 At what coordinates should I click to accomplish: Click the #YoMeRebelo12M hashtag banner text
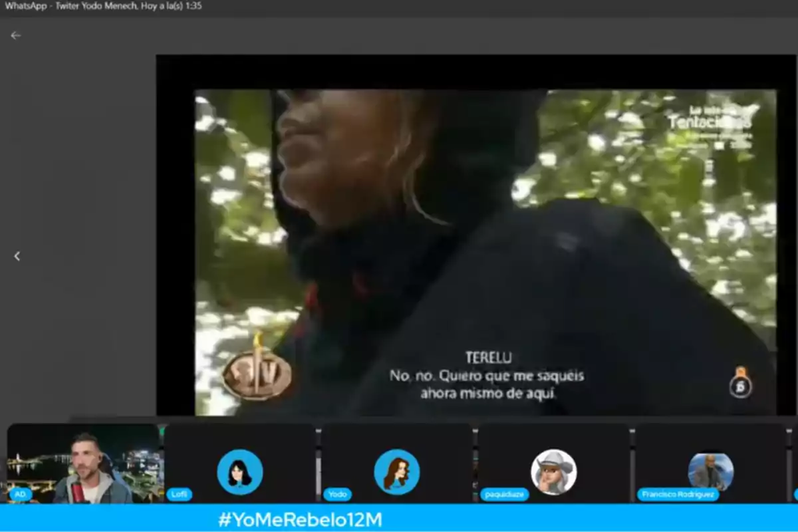point(300,519)
